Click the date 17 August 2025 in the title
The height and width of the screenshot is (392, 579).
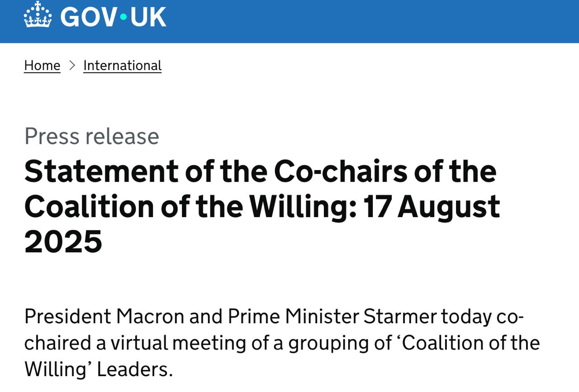[432, 206]
